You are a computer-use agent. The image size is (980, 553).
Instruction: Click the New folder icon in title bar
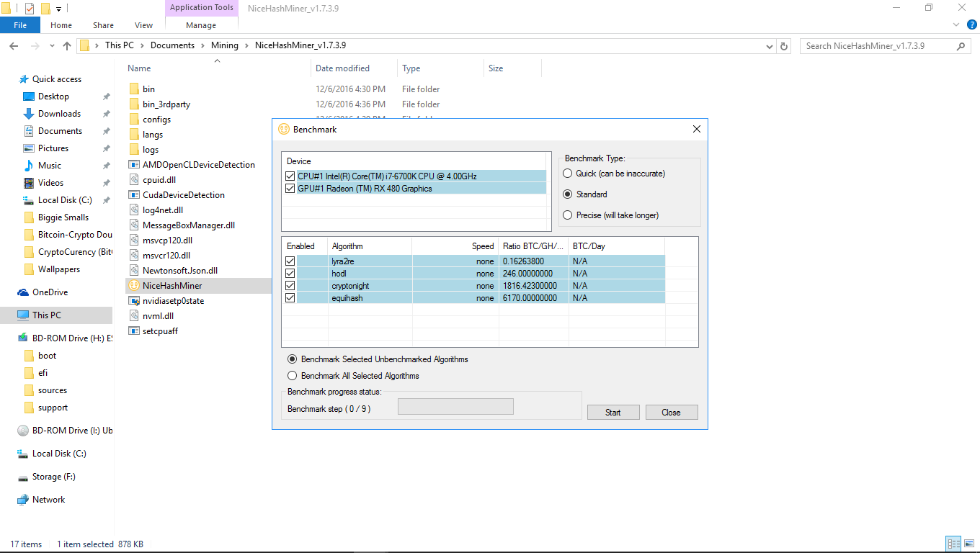coord(45,9)
